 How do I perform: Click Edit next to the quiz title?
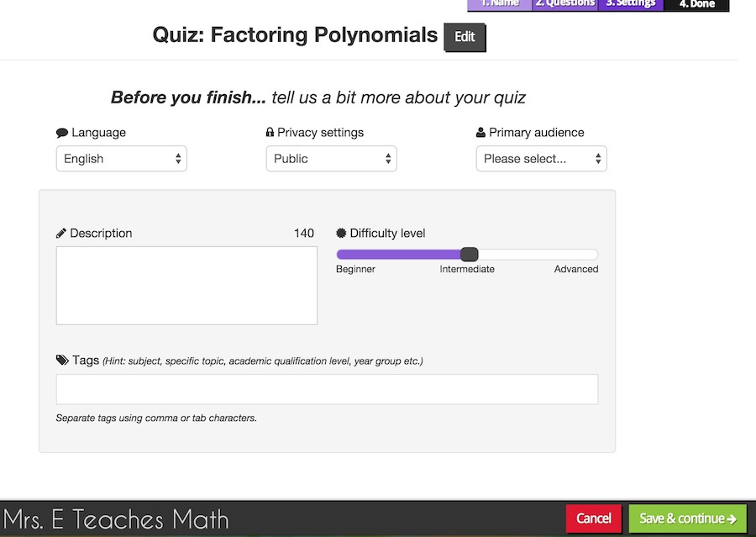(465, 37)
